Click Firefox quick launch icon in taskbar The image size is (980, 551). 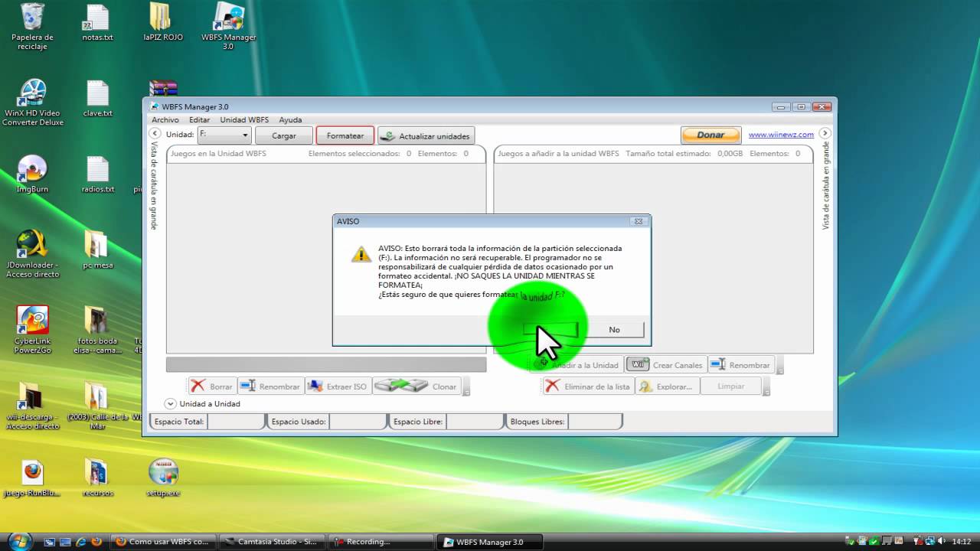pyautogui.click(x=96, y=541)
